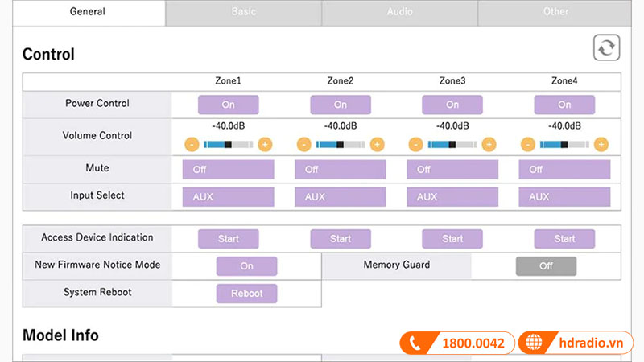644x362 pixels.
Task: Click the Zone4 volume slider track
Action: pyautogui.click(x=564, y=145)
